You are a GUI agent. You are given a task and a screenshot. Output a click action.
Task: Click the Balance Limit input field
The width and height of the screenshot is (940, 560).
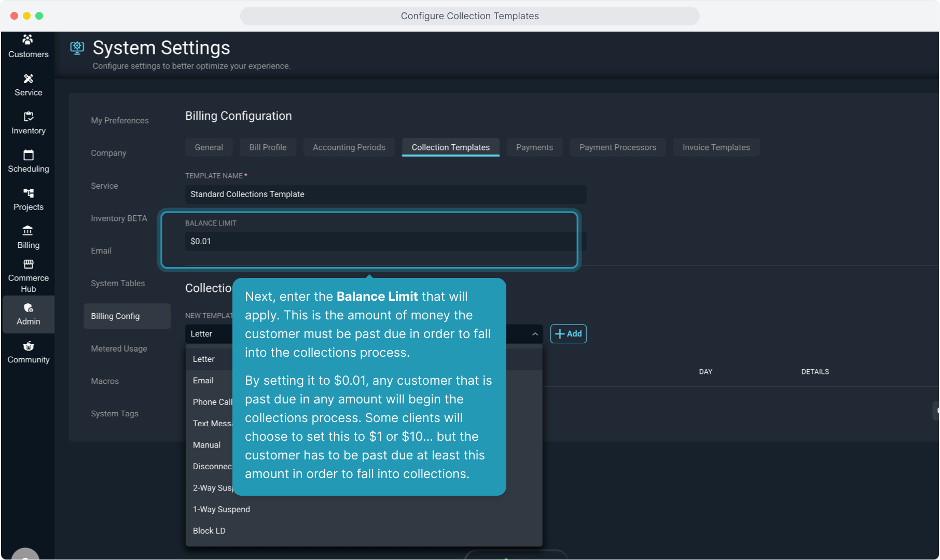coord(384,241)
